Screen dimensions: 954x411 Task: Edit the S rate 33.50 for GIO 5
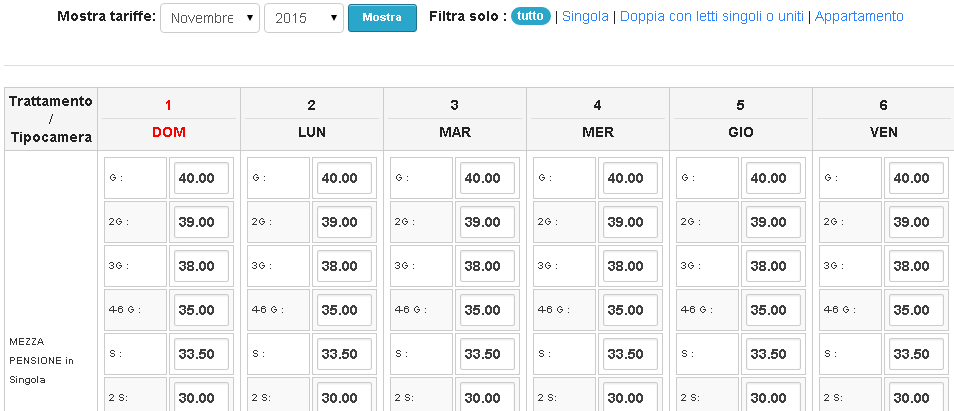click(x=773, y=354)
